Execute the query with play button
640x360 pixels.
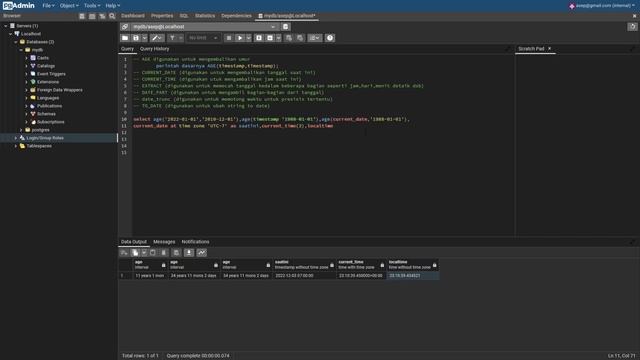point(240,38)
